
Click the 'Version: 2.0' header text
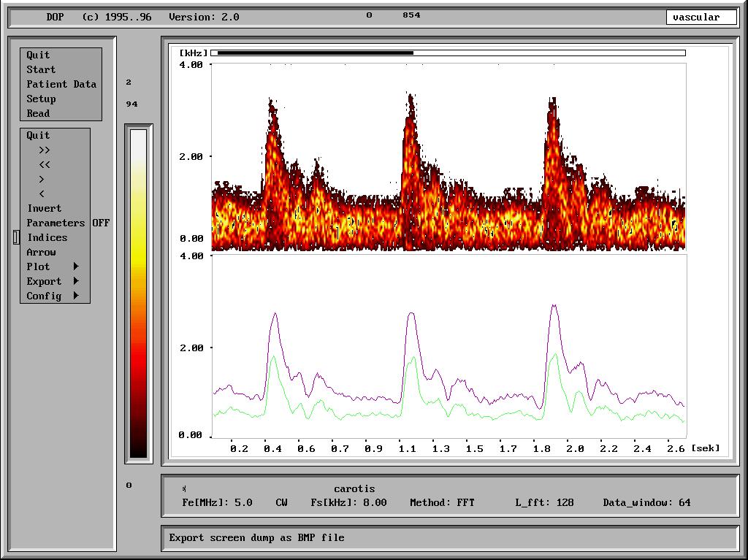(x=205, y=18)
